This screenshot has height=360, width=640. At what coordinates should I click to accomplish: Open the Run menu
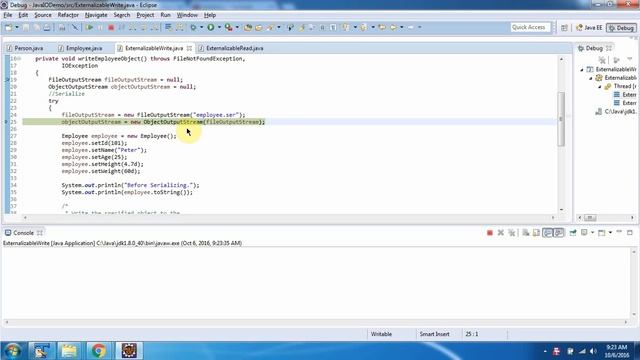click(165, 15)
